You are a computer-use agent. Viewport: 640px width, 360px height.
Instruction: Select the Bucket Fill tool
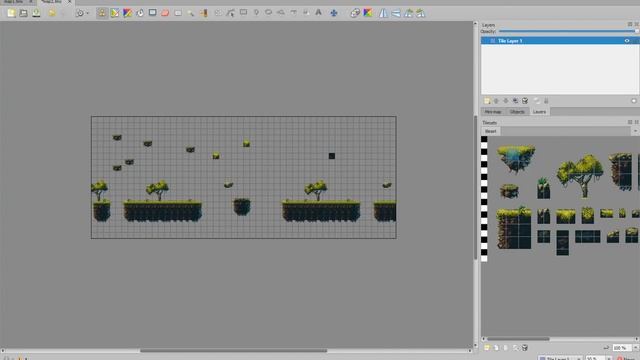click(x=140, y=13)
